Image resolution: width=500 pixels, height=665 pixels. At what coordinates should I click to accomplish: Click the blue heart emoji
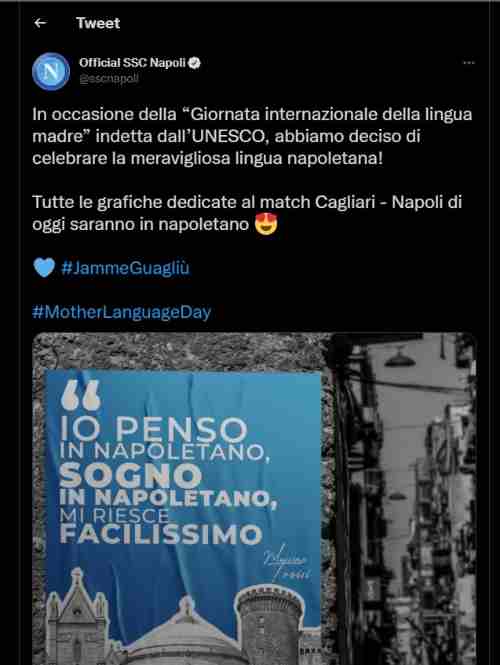pyautogui.click(x=44, y=268)
